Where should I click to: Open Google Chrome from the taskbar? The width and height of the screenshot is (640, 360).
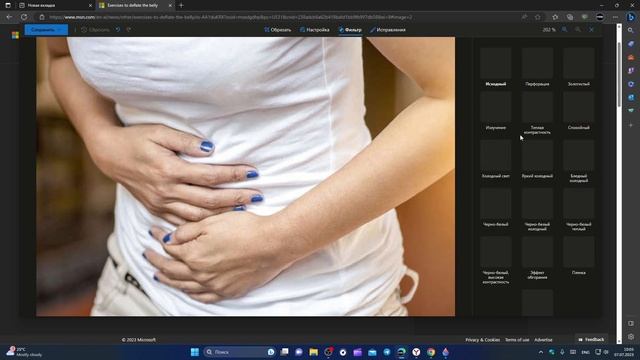(431, 352)
